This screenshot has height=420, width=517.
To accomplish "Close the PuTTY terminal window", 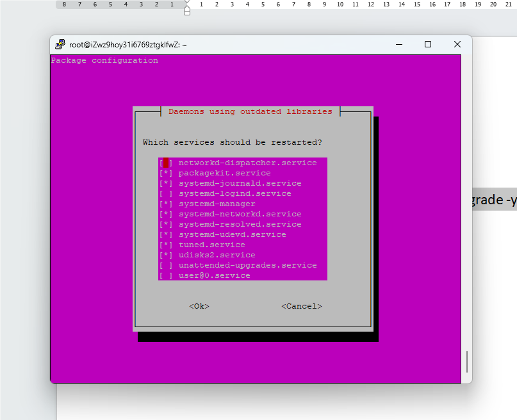I will pyautogui.click(x=457, y=44).
